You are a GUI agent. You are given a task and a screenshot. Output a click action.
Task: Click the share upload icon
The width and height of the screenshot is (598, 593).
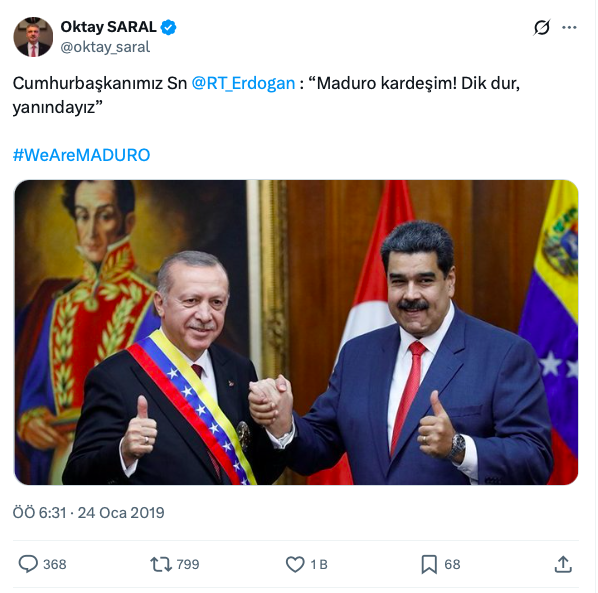coord(563,564)
